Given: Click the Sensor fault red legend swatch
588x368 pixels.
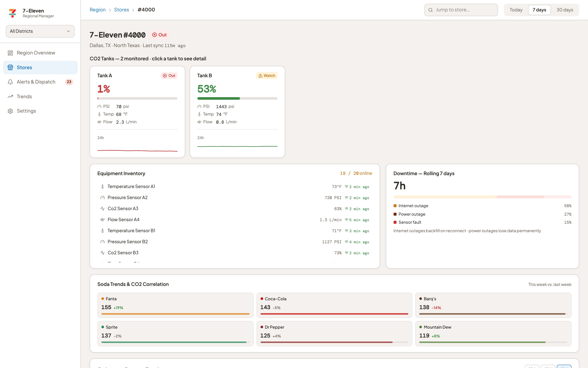Looking at the screenshot, I should (395, 222).
